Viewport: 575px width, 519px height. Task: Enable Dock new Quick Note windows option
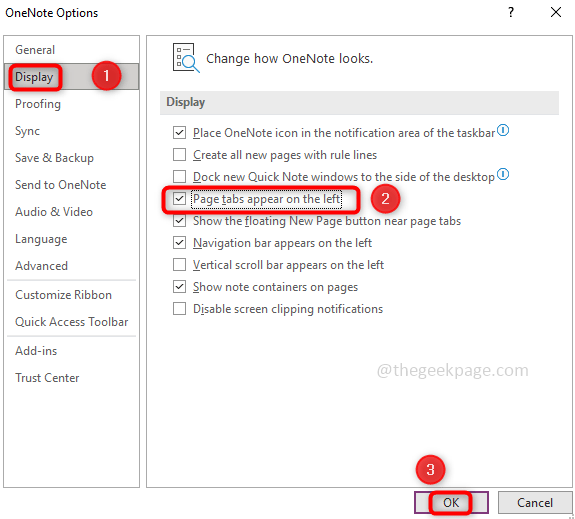click(x=179, y=177)
